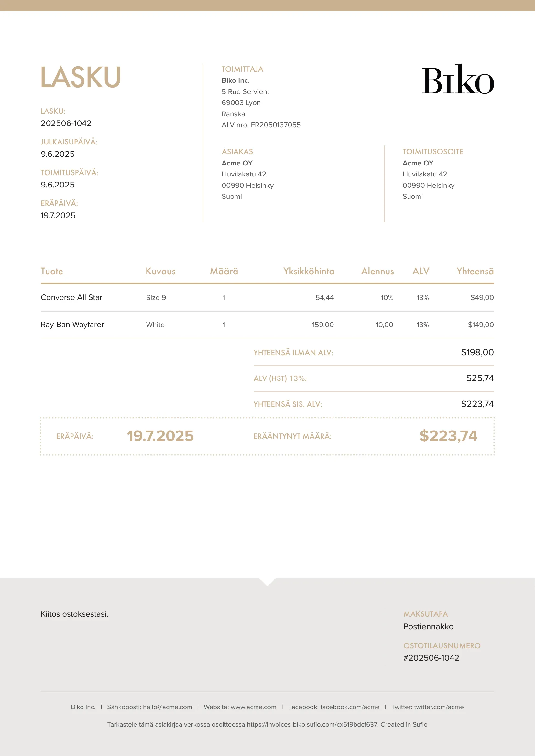This screenshot has width=535, height=756.
Task: Click Acme OY under ASIAKAS
Action: 237,163
